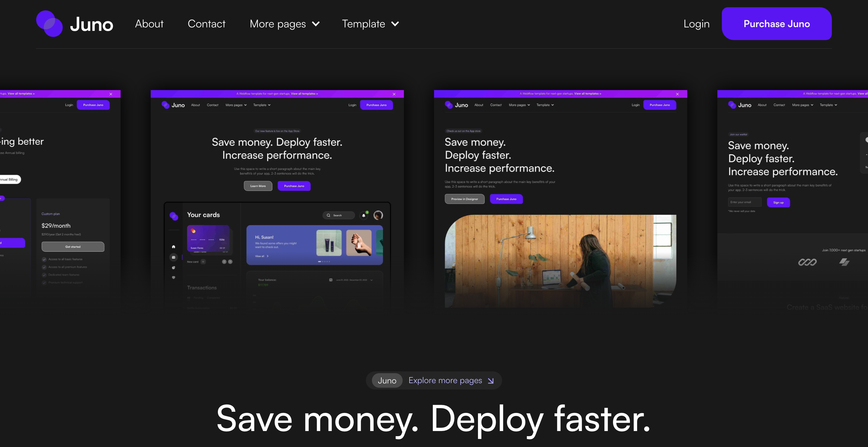
Task: Click the Juno logo in the photo preview navbar
Action: tap(456, 105)
